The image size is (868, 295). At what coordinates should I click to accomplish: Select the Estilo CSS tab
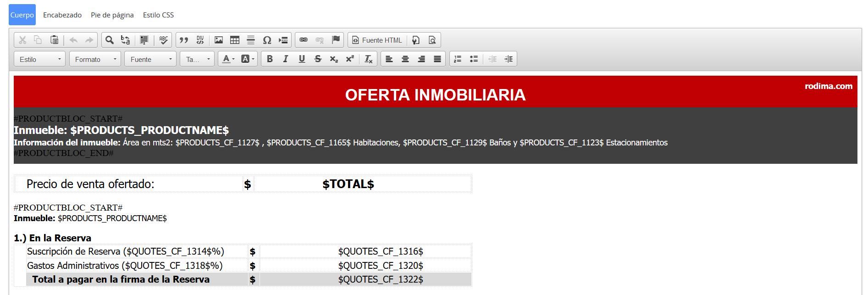pos(158,15)
